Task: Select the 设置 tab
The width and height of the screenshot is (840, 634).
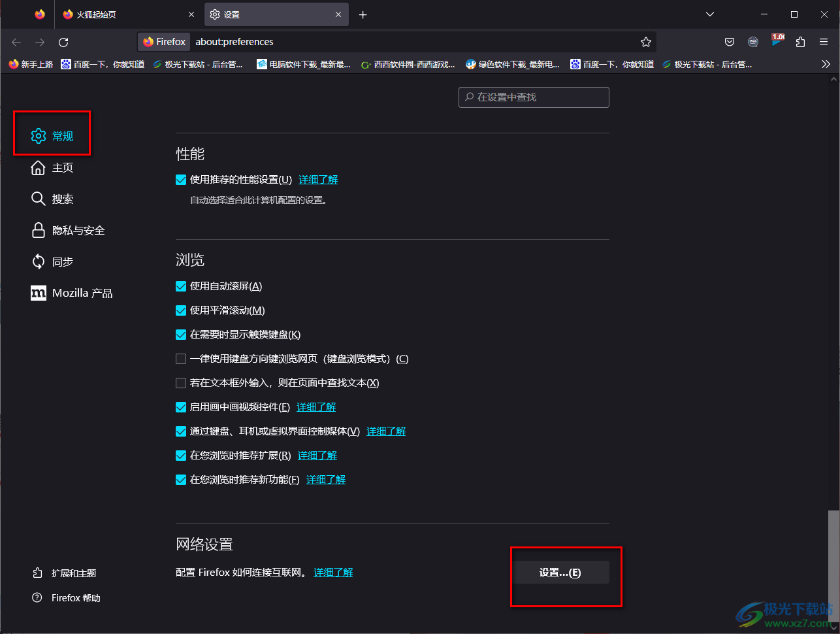Action: pos(276,14)
